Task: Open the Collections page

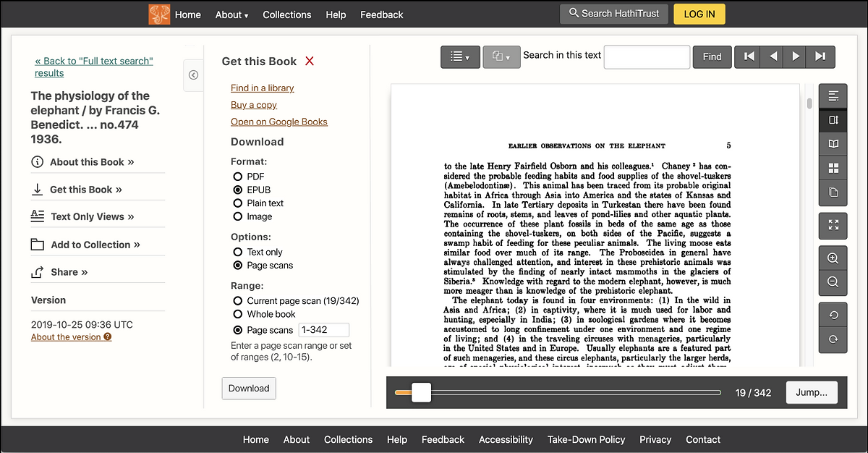Action: coord(286,14)
